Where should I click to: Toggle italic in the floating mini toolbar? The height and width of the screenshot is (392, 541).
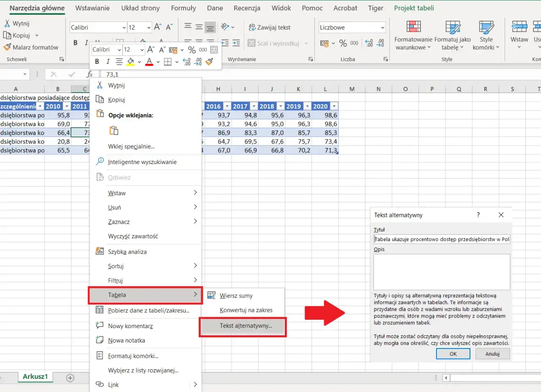pos(108,62)
